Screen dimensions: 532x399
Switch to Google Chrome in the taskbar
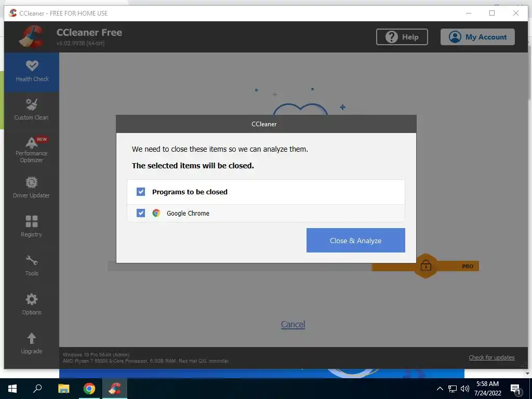click(x=89, y=389)
